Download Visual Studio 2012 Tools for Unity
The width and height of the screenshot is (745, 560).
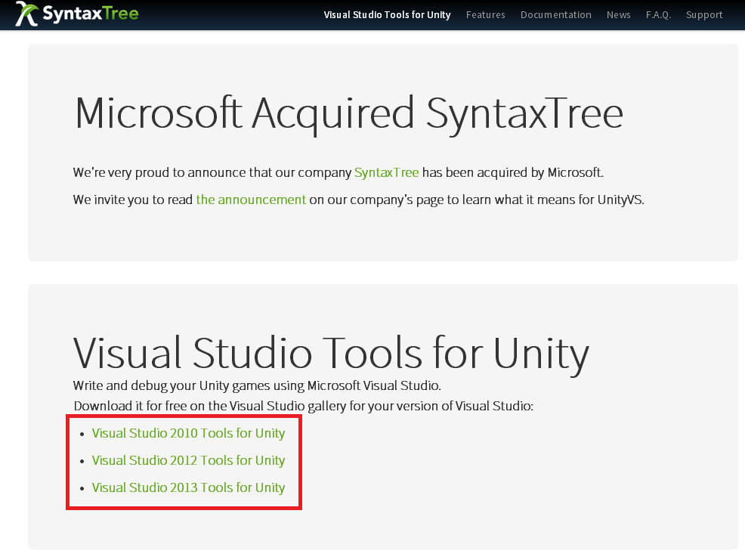[x=188, y=461]
